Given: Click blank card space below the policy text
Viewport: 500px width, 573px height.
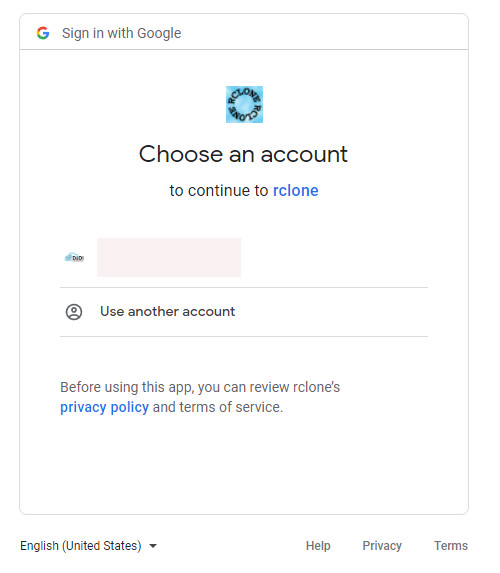Looking at the screenshot, I should pos(244,464).
